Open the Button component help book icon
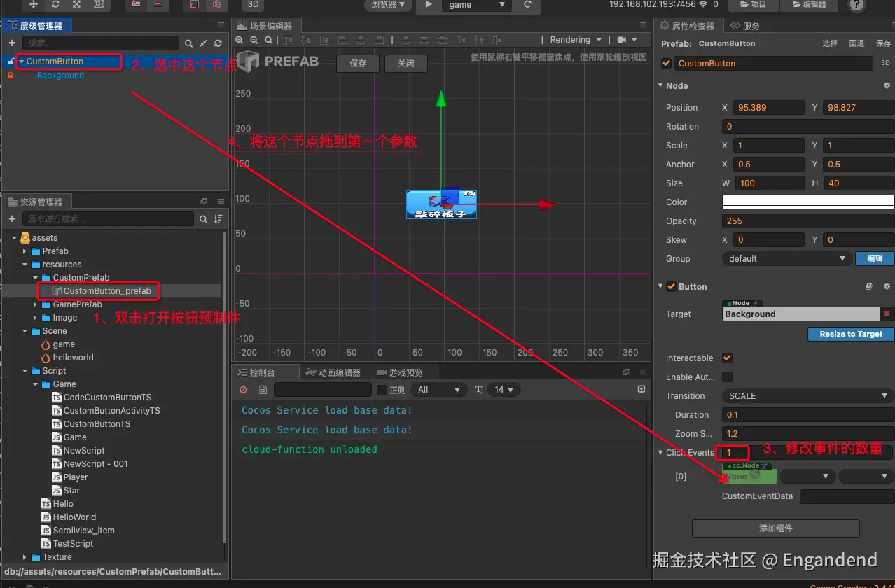 click(869, 286)
